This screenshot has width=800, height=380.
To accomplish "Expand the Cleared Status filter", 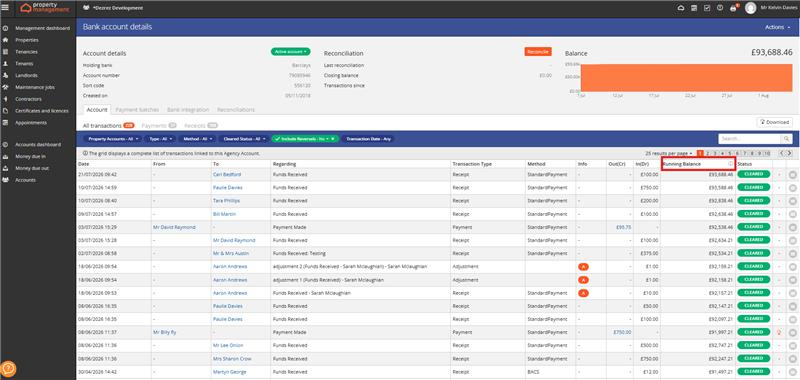I will tap(243, 139).
